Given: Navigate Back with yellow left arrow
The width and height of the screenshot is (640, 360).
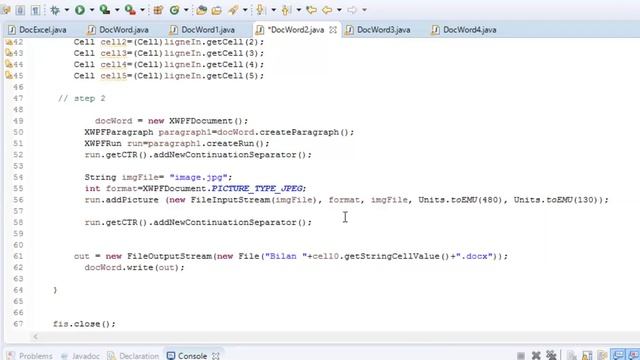Looking at the screenshot, I should (x=327, y=10).
